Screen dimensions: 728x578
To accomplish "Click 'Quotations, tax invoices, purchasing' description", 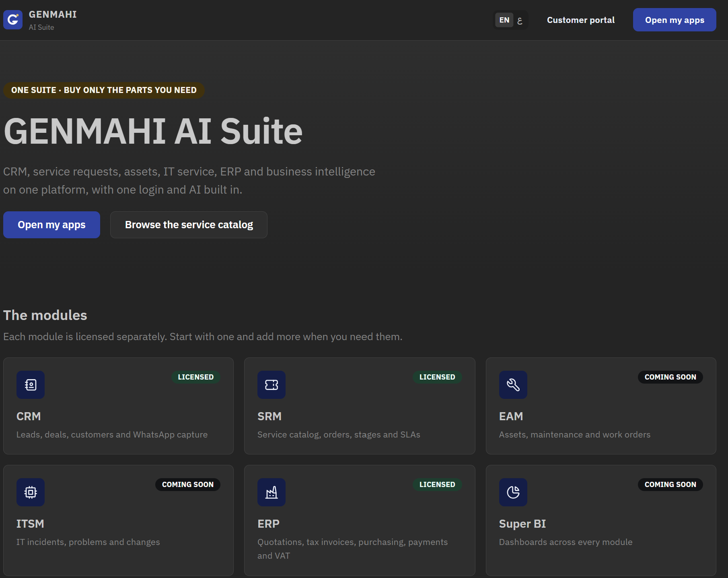I will tap(352, 549).
